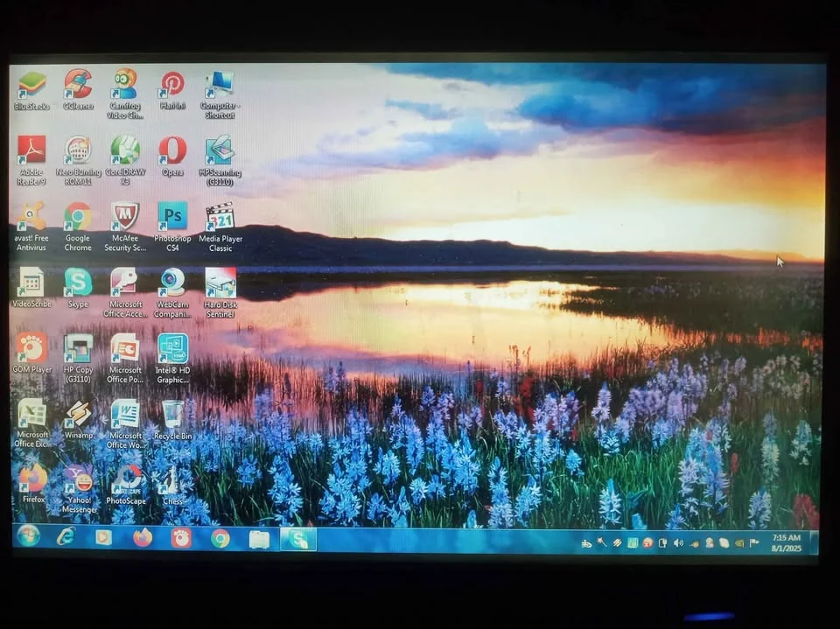
Task: Click the PhotoScape desktop icon
Action: [x=126, y=485]
